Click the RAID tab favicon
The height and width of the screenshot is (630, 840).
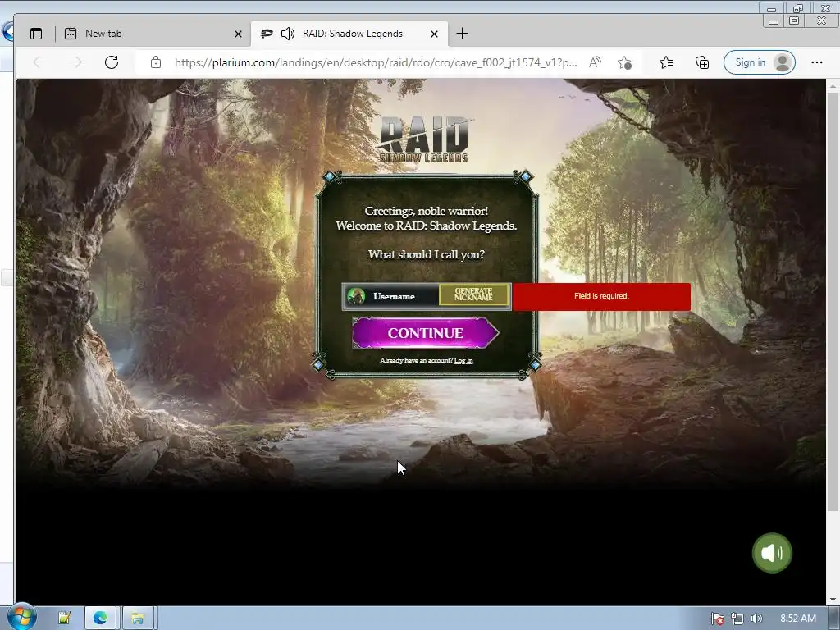[267, 34]
